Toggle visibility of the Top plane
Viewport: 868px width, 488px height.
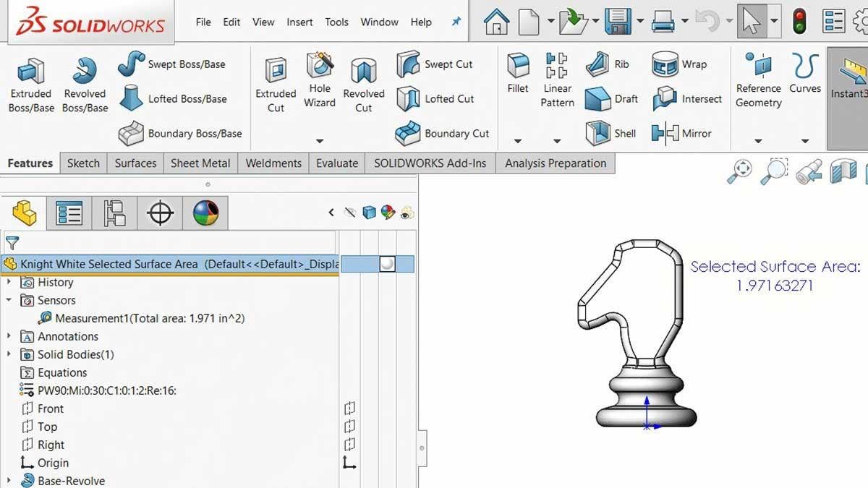coord(349,427)
